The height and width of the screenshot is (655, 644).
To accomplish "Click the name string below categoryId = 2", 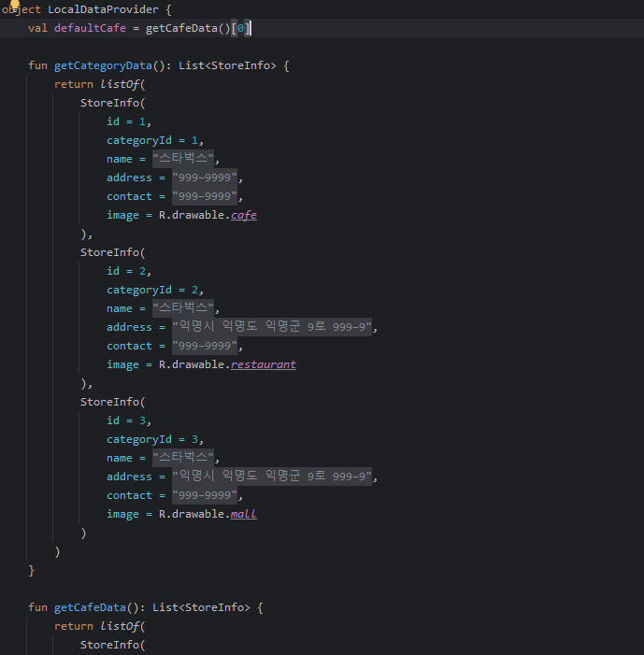I will (x=183, y=308).
